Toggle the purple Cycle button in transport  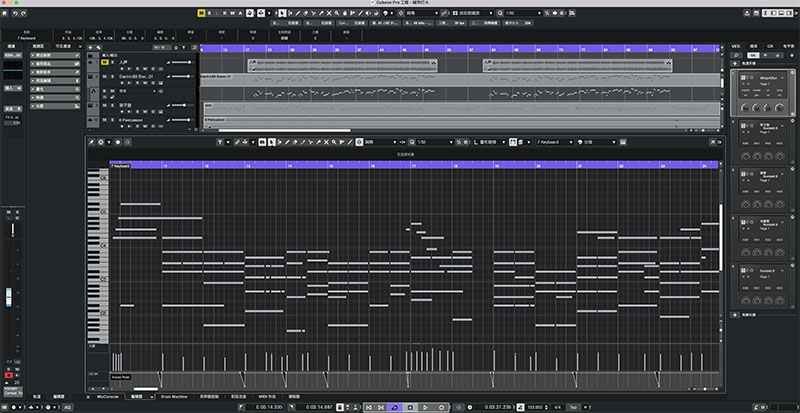click(394, 407)
